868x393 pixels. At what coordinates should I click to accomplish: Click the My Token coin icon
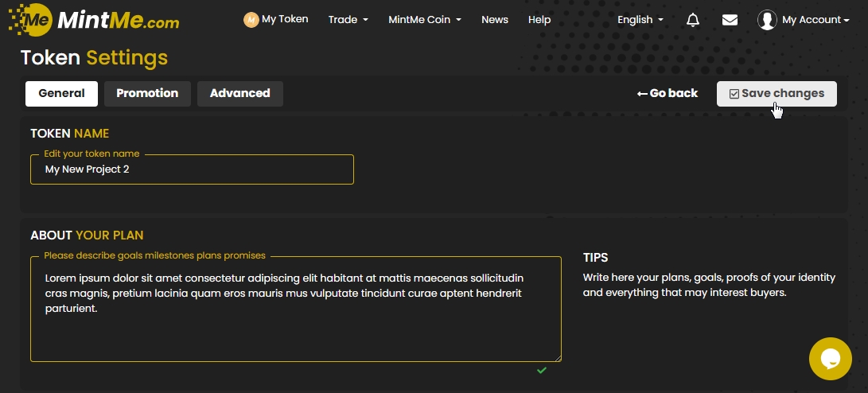tap(251, 20)
